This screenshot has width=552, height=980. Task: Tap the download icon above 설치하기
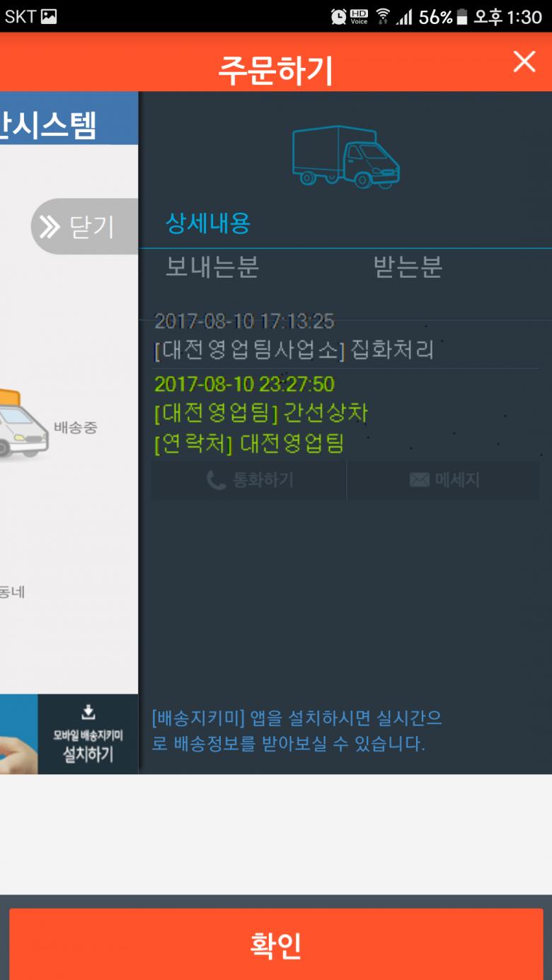point(88,712)
